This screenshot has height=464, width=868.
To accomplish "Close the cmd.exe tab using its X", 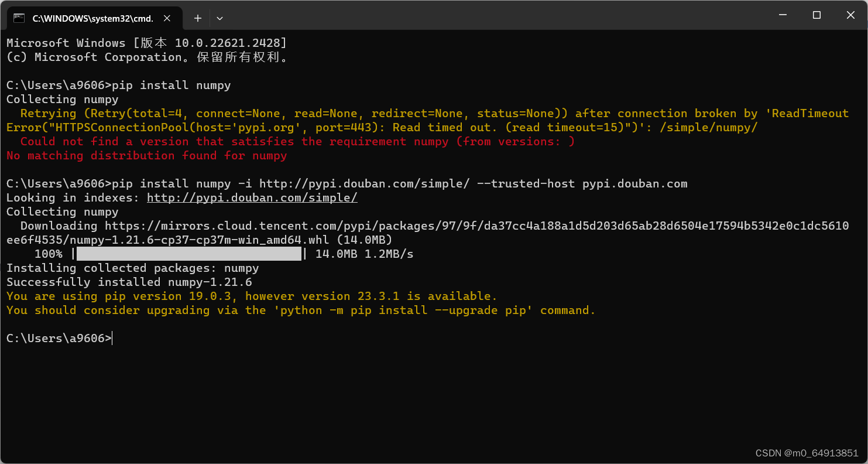I will point(167,18).
